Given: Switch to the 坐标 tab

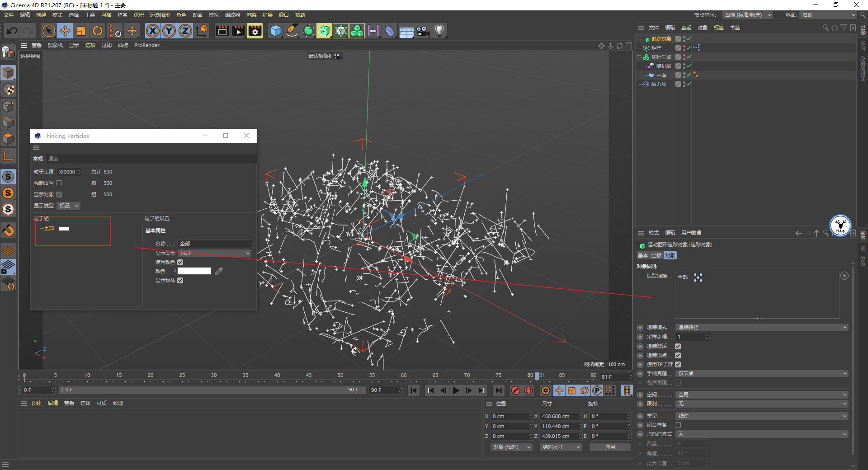Looking at the screenshot, I should (x=656, y=255).
